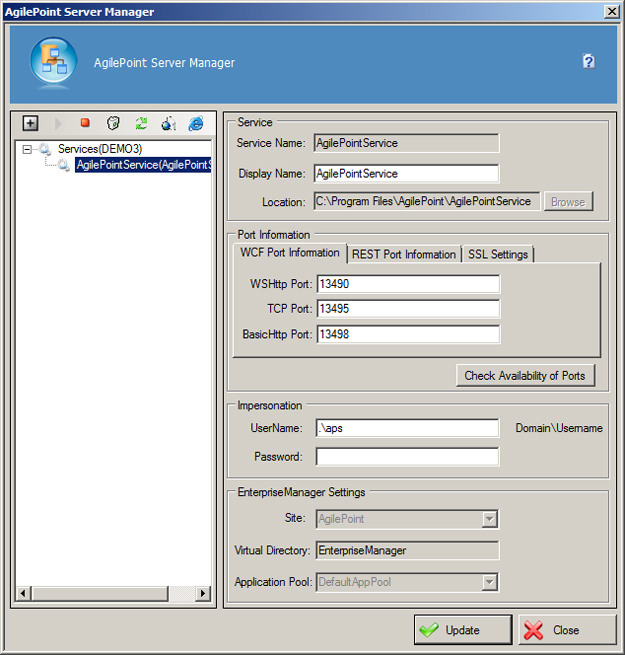Click the globe network toolbar icon
Viewport: 625px width, 655px height.
pos(169,123)
